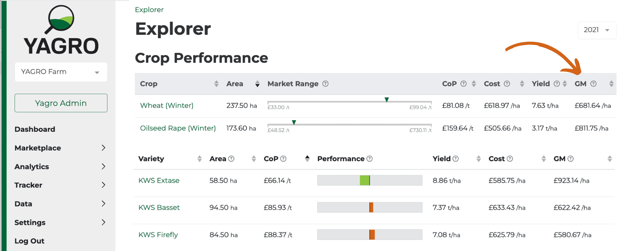Open the Explorer breadcrumb link
Image resolution: width=644 pixels, height=251 pixels.
click(149, 10)
